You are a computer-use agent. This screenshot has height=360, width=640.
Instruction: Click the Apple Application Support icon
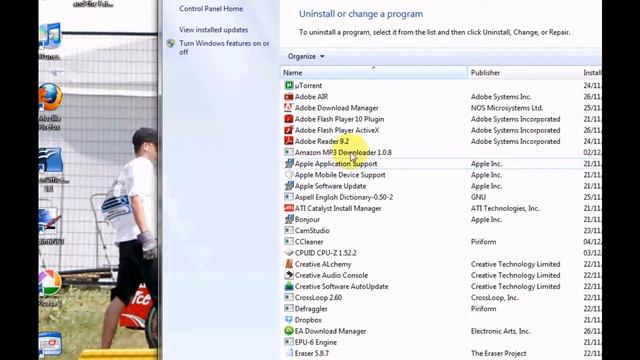289,164
